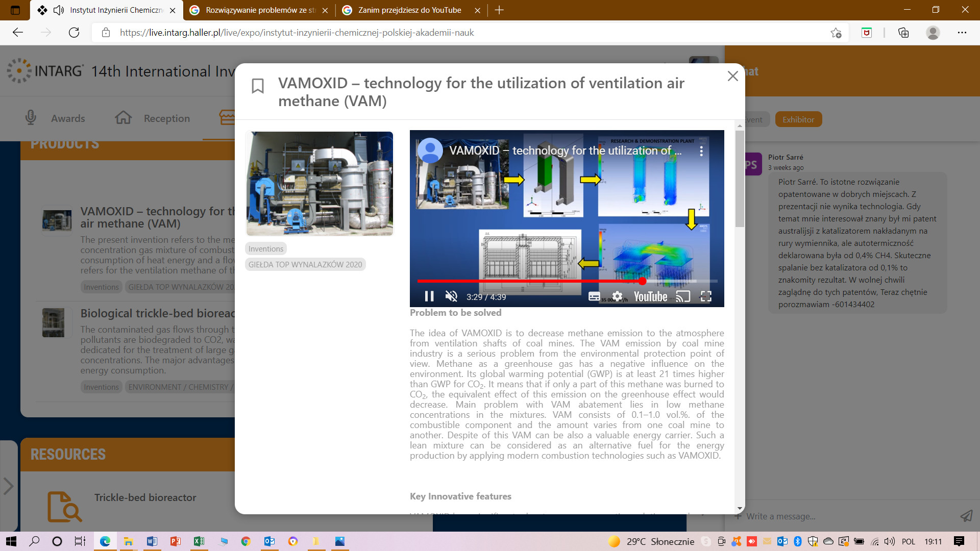Image resolution: width=980 pixels, height=551 pixels.
Task: Seek on the video progress bar
Action: pos(567,281)
